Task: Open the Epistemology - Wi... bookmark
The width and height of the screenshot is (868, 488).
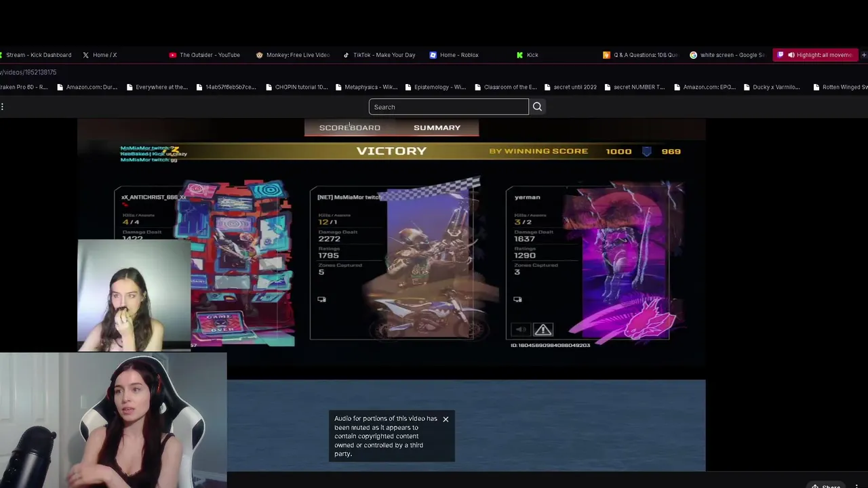Action: pyautogui.click(x=435, y=87)
